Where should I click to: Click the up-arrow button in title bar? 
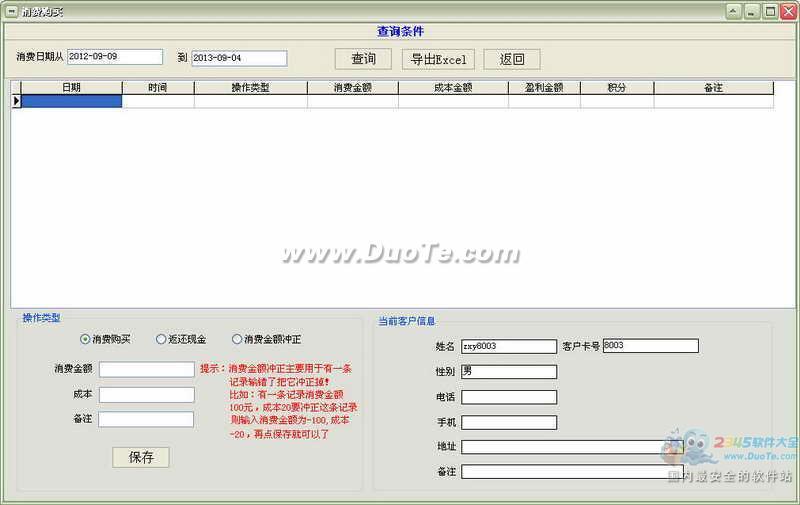point(733,11)
